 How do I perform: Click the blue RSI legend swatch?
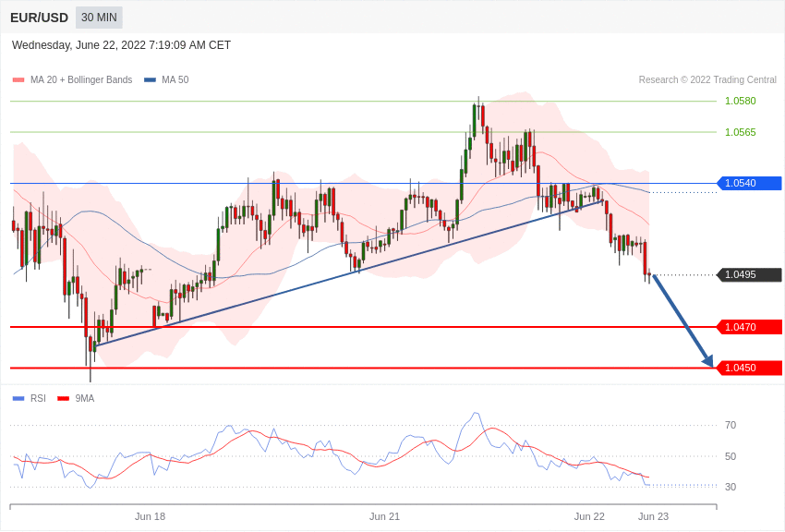pyautogui.click(x=18, y=399)
